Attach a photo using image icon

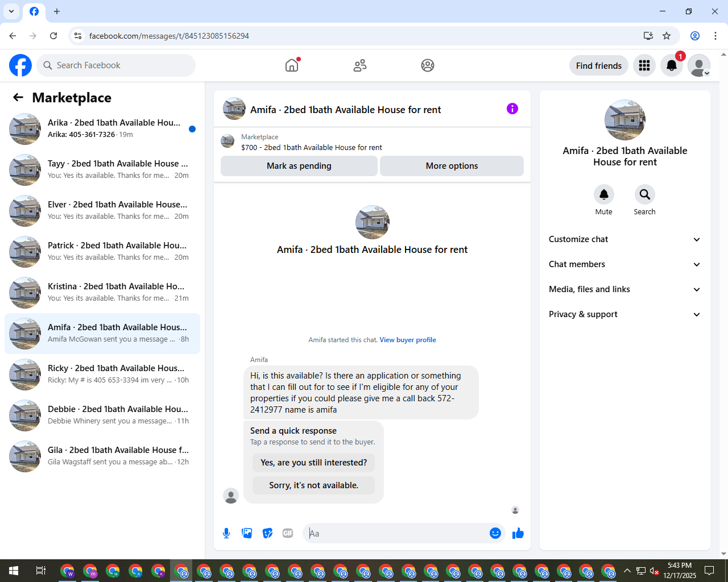247,533
